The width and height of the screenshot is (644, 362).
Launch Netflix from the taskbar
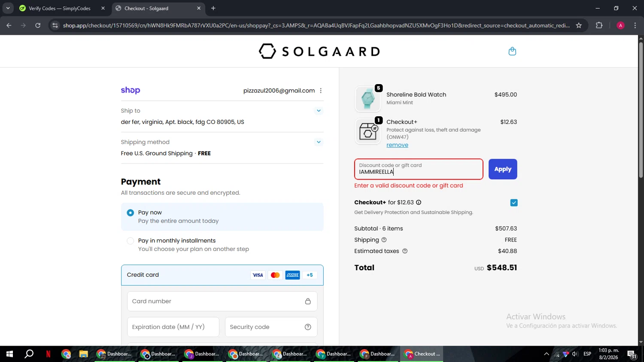[x=48, y=354]
